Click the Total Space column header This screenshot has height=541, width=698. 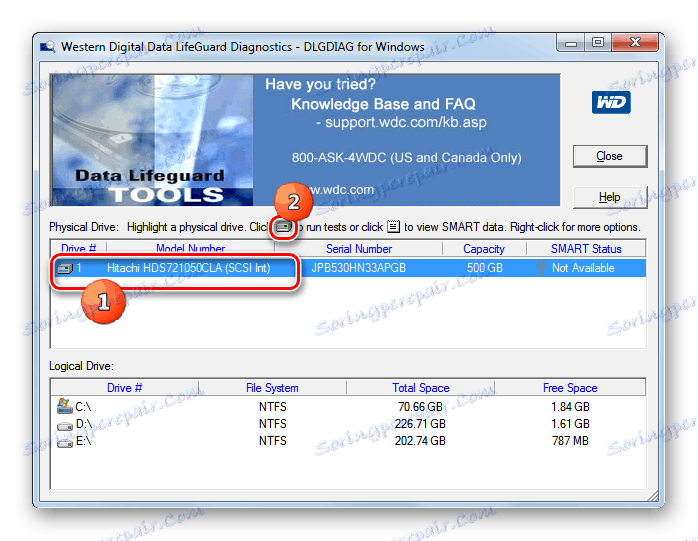[x=421, y=388]
